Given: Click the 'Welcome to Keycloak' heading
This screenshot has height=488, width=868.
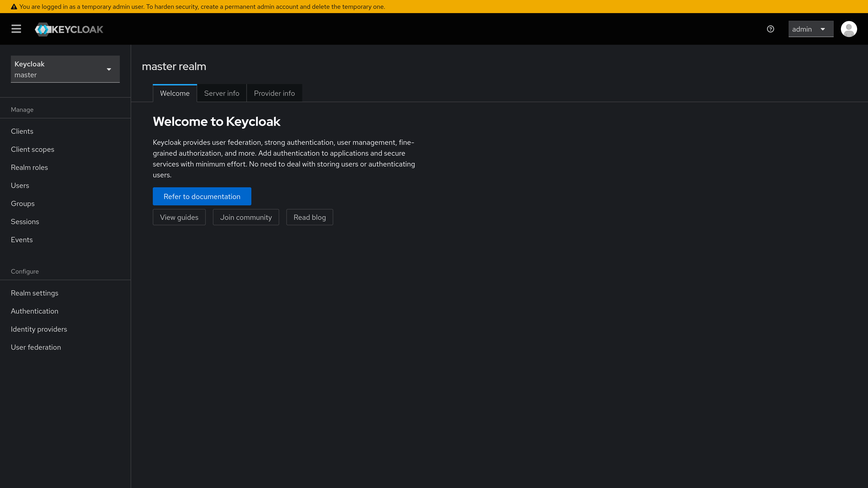Looking at the screenshot, I should [216, 122].
